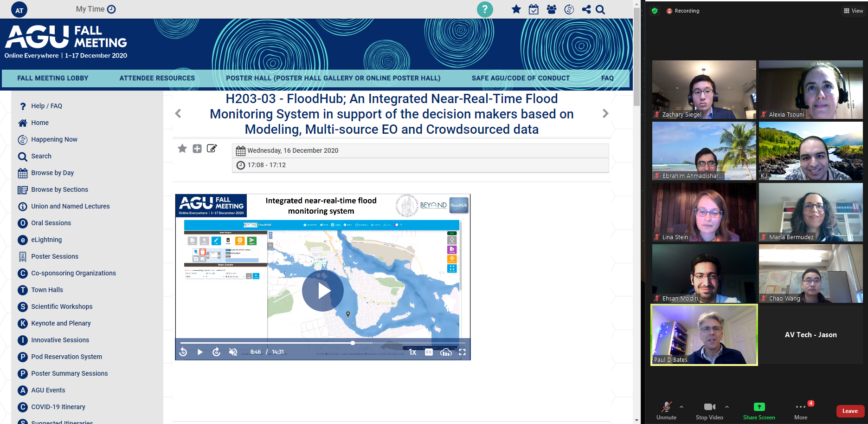
Task: Open FAQ menu item in banner
Action: (x=607, y=78)
